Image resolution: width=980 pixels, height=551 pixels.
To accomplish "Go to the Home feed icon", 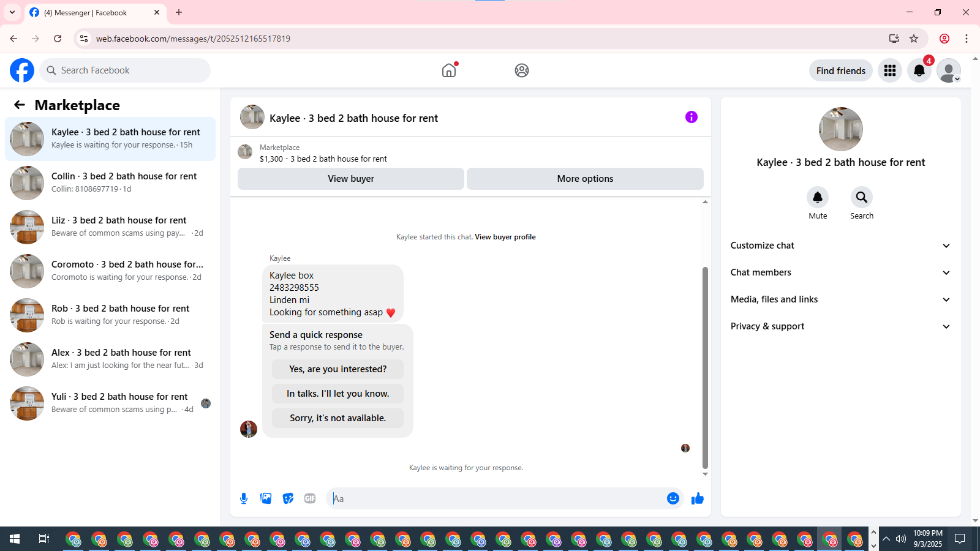I will [449, 70].
